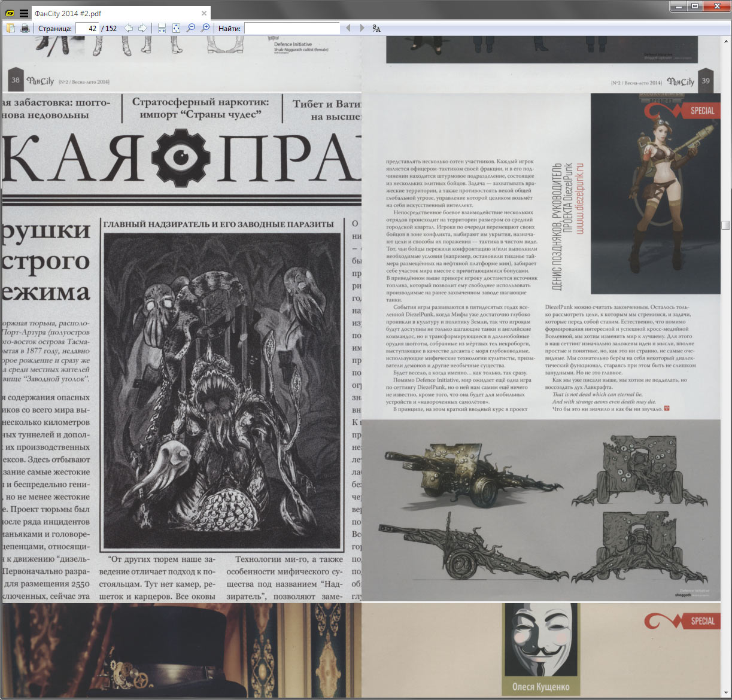The image size is (732, 700).
Task: Zoom in with magnifier plus icon
Action: pyautogui.click(x=205, y=28)
